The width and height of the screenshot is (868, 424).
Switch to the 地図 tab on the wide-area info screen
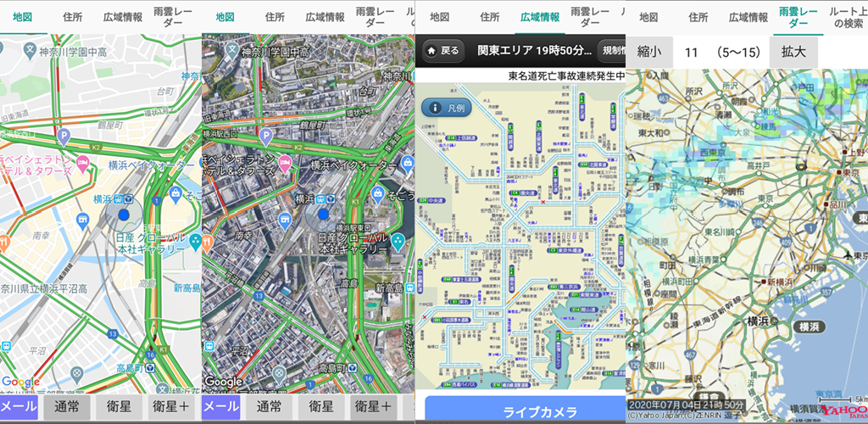point(440,17)
